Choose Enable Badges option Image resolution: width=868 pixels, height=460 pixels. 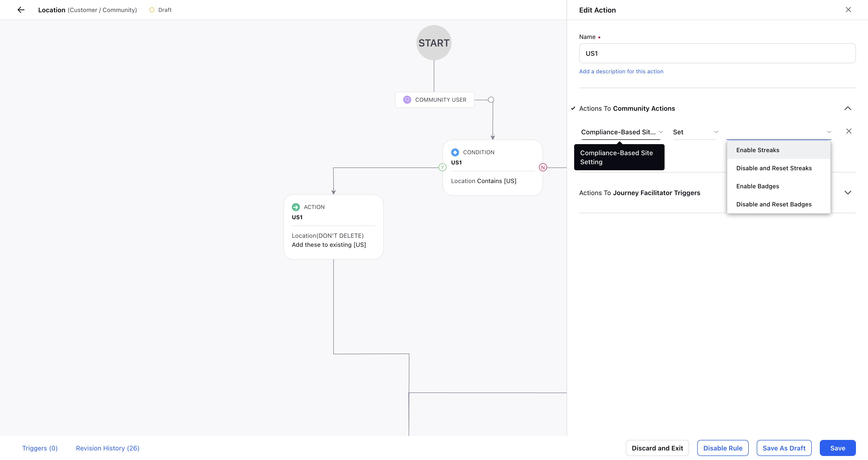tap(778, 186)
